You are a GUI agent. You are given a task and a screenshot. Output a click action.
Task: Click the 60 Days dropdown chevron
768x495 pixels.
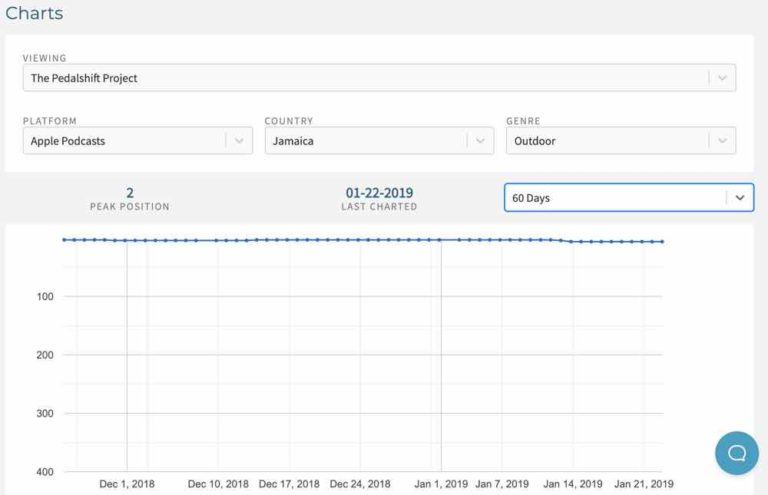(740, 198)
